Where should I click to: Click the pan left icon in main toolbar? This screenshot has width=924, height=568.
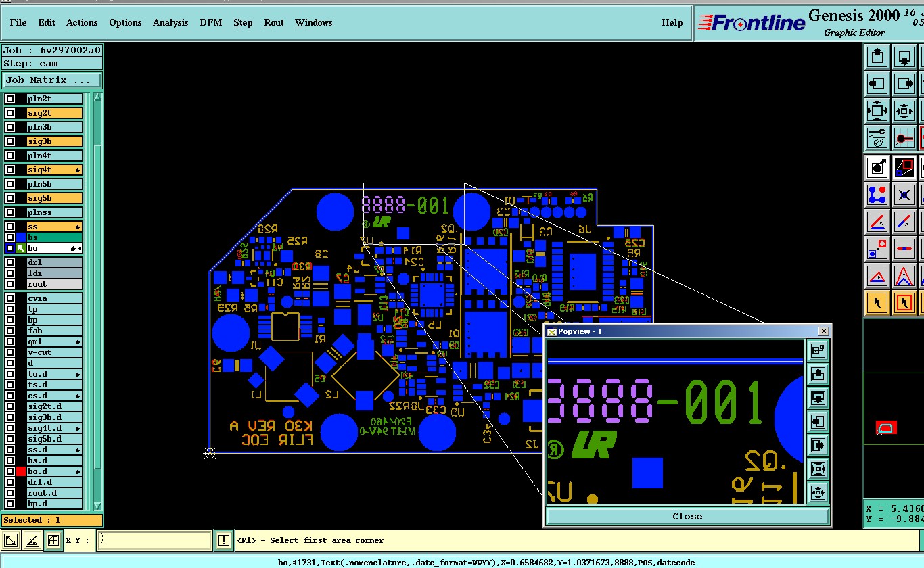click(x=878, y=84)
